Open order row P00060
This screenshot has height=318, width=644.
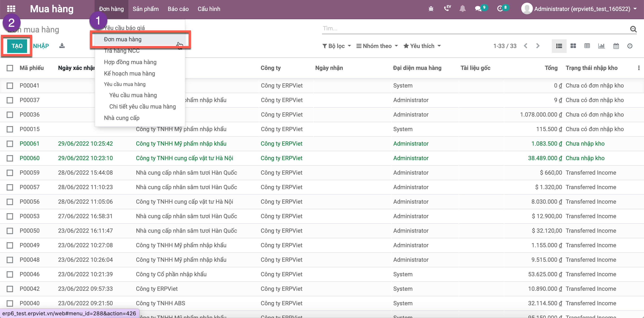[322, 158]
